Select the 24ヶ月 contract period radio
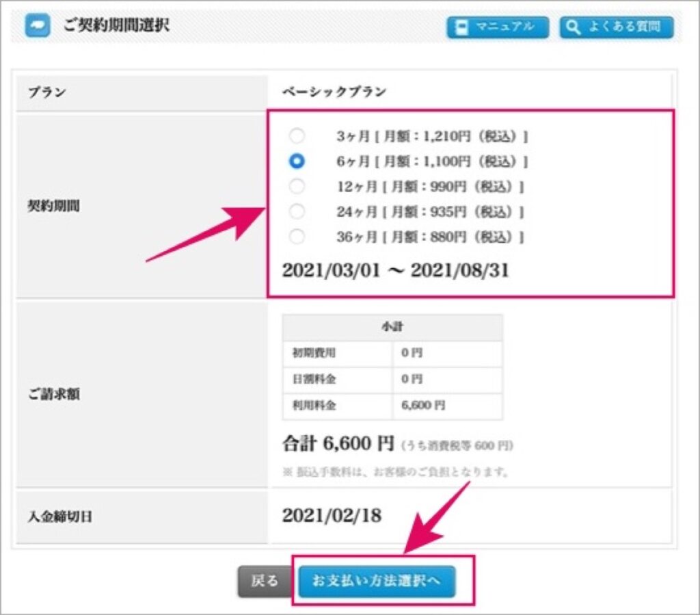This screenshot has height=615, width=700. [x=297, y=211]
